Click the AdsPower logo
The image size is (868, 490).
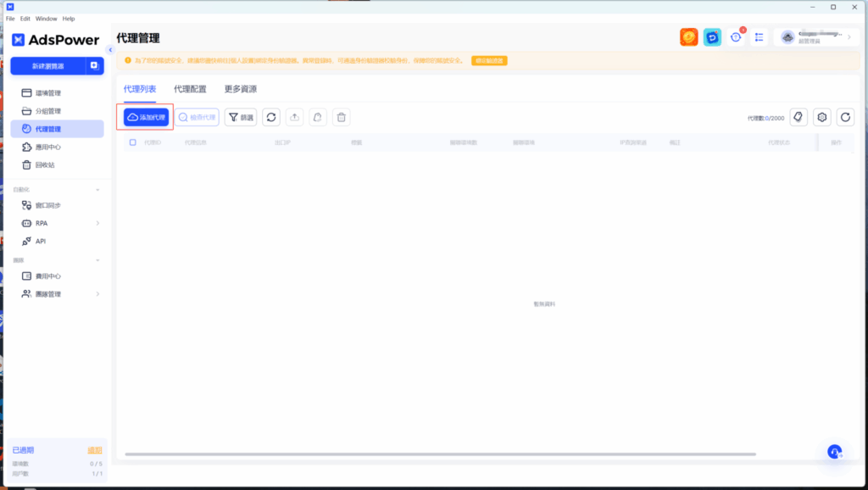pyautogui.click(x=55, y=40)
